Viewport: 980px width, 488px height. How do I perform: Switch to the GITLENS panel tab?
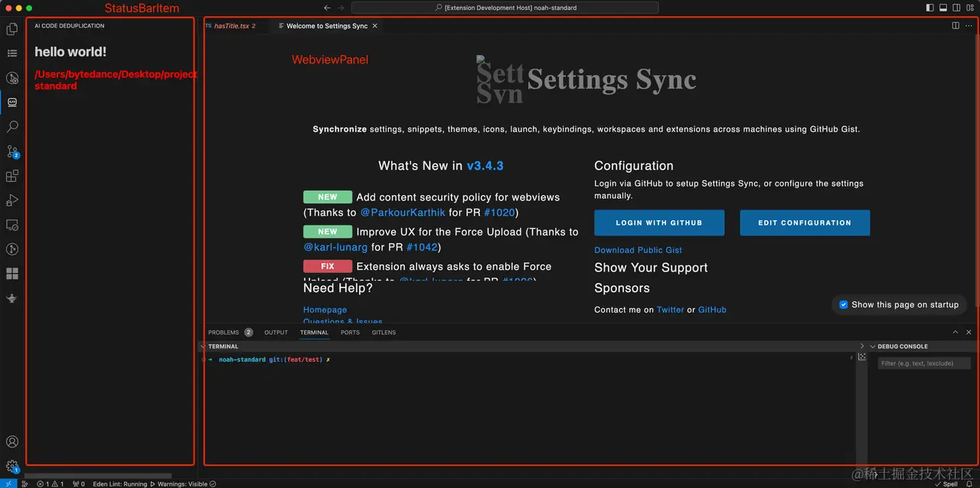(x=384, y=333)
